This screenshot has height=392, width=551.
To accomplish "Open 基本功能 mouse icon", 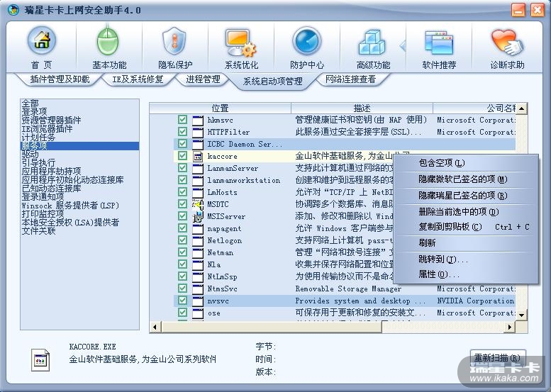I will pyautogui.click(x=108, y=42).
